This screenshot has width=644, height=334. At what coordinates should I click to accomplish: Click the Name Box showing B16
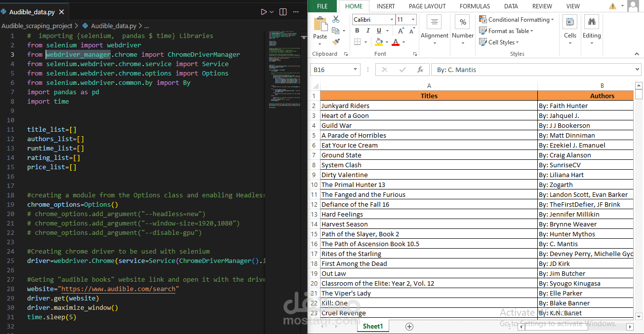pos(330,70)
